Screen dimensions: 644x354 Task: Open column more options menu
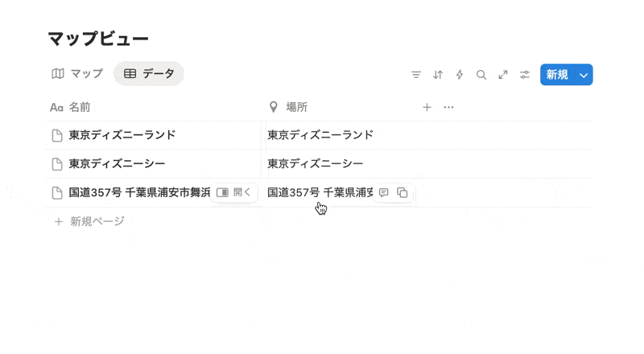point(449,107)
